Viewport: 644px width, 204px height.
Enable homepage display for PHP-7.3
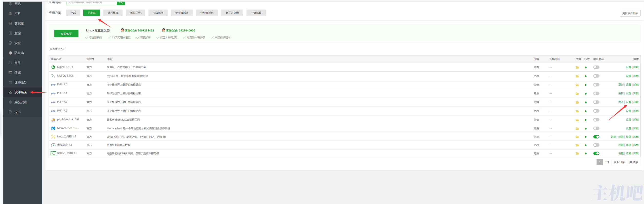click(x=596, y=102)
